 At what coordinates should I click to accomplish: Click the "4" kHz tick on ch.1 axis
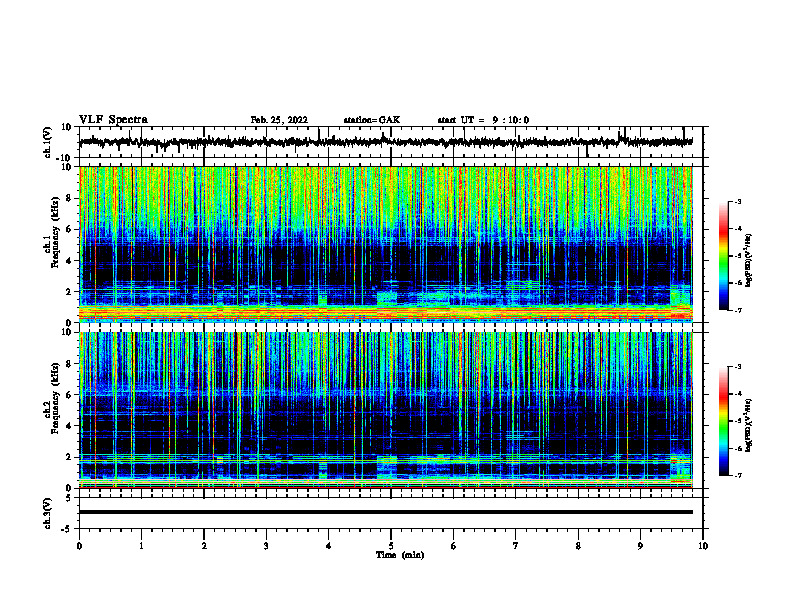pos(70,261)
